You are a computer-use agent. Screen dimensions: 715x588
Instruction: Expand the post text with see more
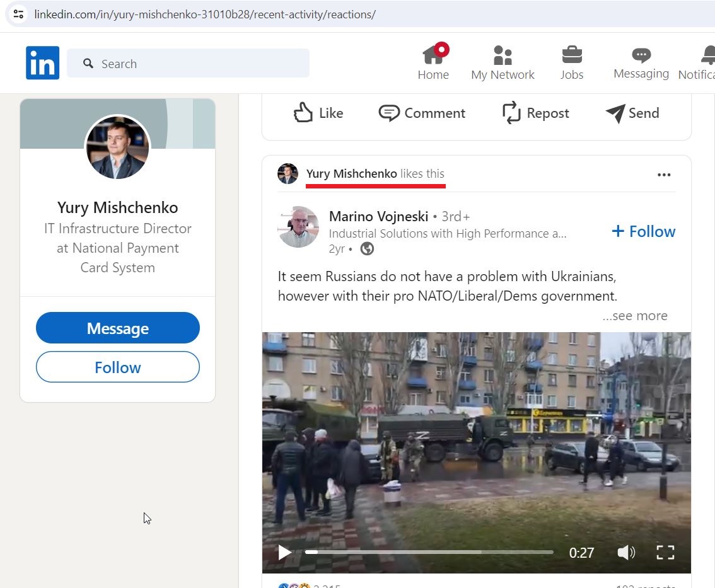pos(635,315)
